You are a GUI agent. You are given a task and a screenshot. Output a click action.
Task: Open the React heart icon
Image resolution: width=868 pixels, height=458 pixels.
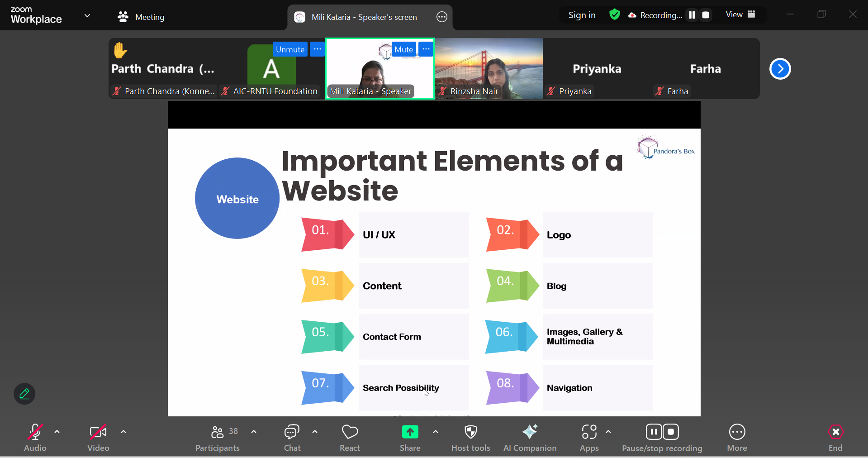pyautogui.click(x=350, y=433)
